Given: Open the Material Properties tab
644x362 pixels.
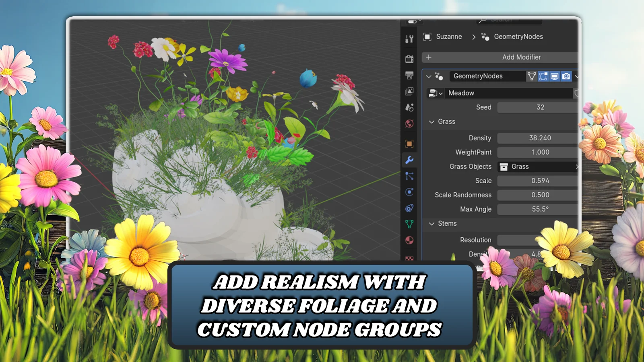Looking at the screenshot, I should tap(409, 240).
